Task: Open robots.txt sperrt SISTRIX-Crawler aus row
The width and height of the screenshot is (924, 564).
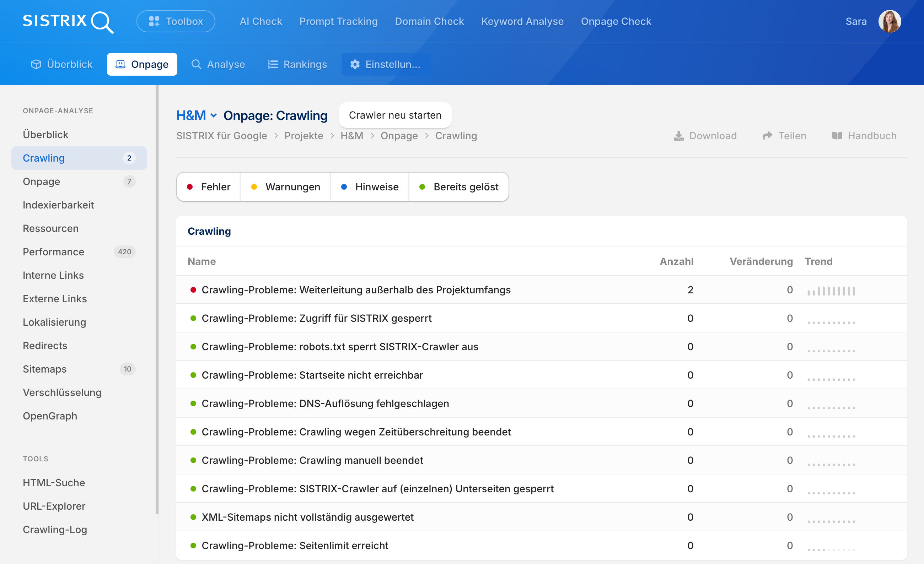Action: (x=542, y=346)
